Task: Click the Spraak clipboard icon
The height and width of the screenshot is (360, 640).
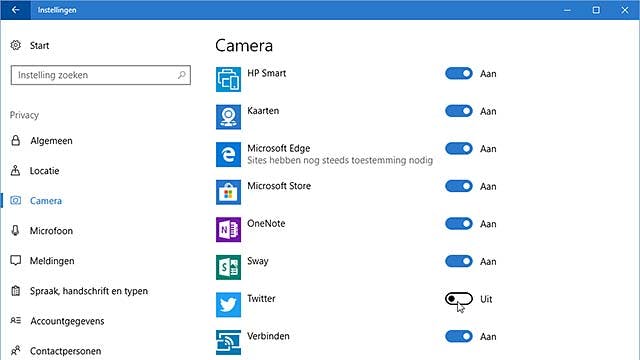Action: pos(16,291)
